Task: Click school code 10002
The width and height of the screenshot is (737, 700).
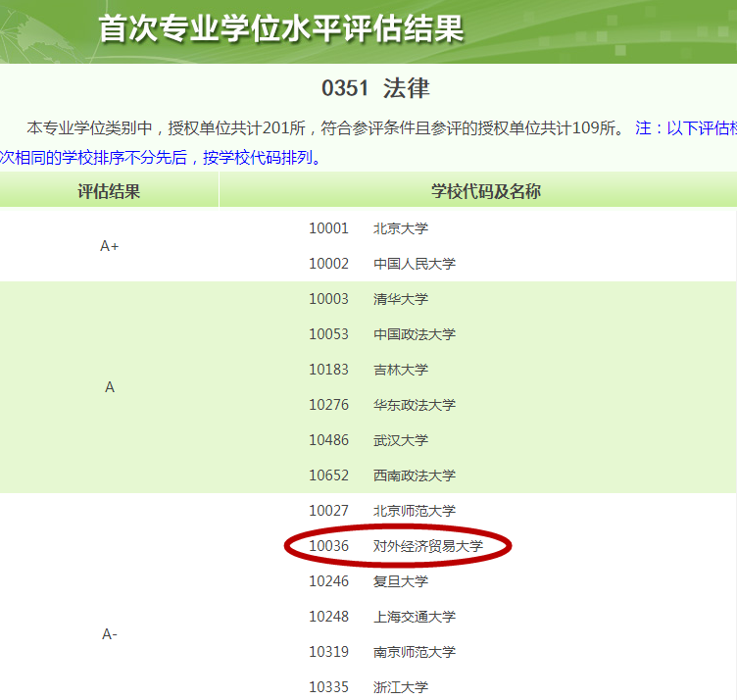Action: (x=328, y=264)
